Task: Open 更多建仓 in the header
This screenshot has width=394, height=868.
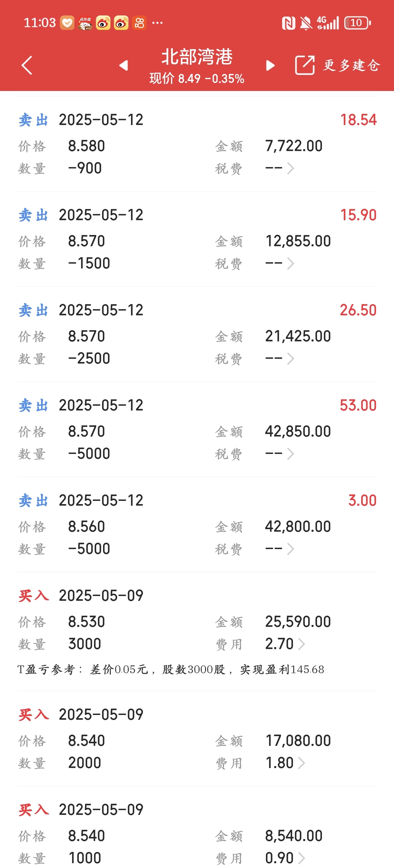Action: point(352,65)
